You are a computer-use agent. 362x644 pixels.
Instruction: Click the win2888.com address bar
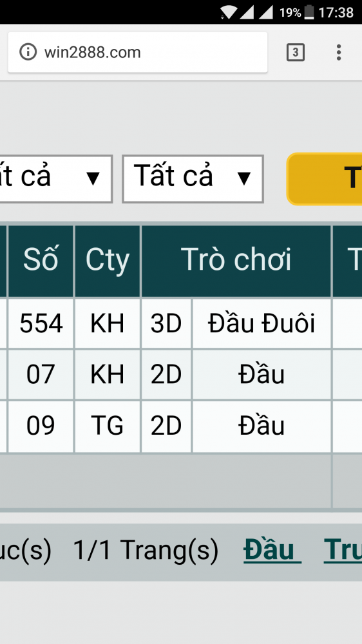pyautogui.click(x=138, y=53)
